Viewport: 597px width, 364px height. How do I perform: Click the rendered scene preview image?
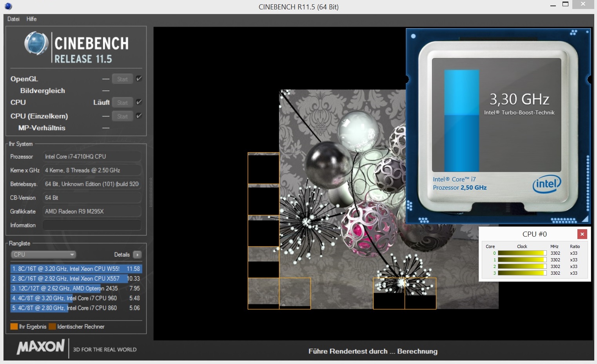[373, 199]
